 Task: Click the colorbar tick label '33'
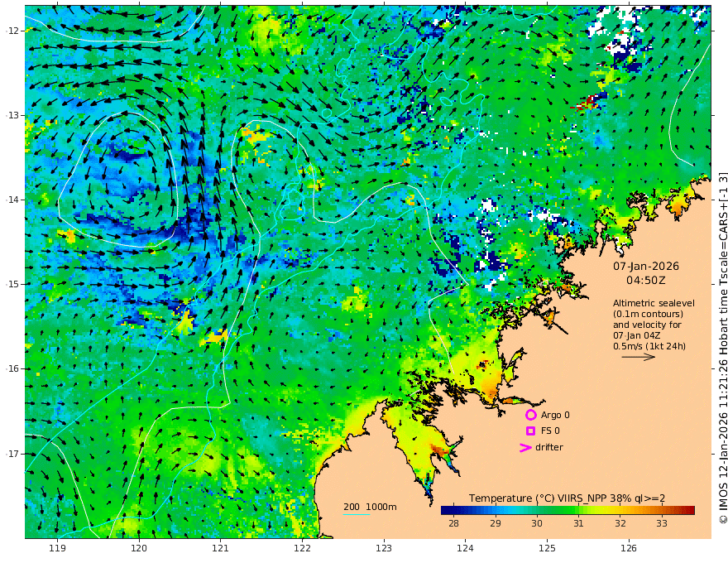click(662, 523)
